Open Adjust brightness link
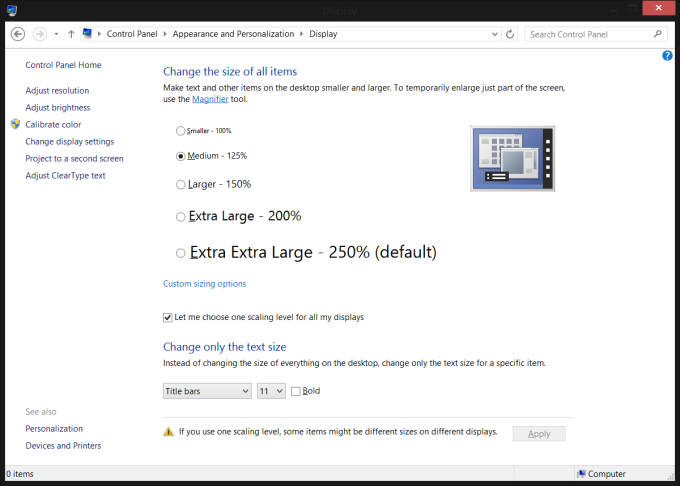The height and width of the screenshot is (486, 680). click(x=58, y=108)
